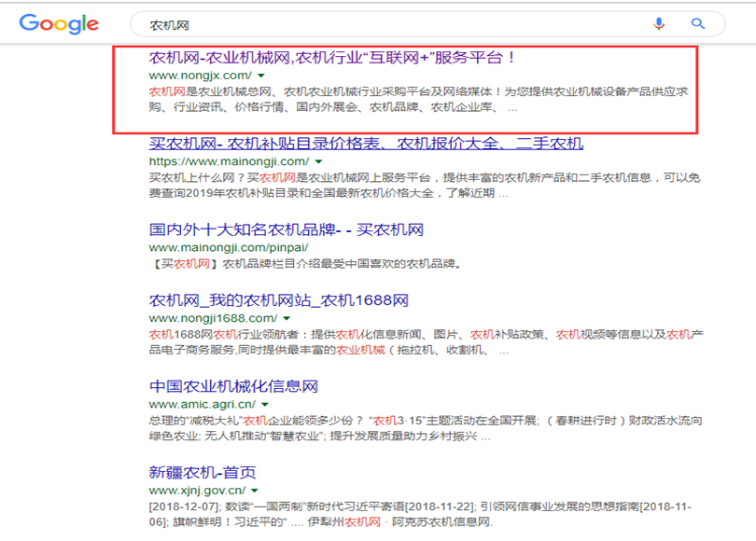Click the www.amic.agri.cn/ green URL text
Screen dimensions: 756x541
[203, 404]
